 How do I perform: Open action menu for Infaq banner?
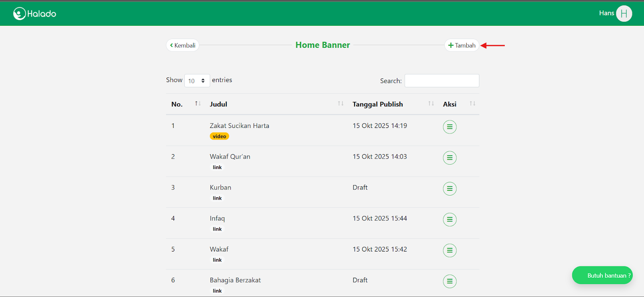(450, 219)
